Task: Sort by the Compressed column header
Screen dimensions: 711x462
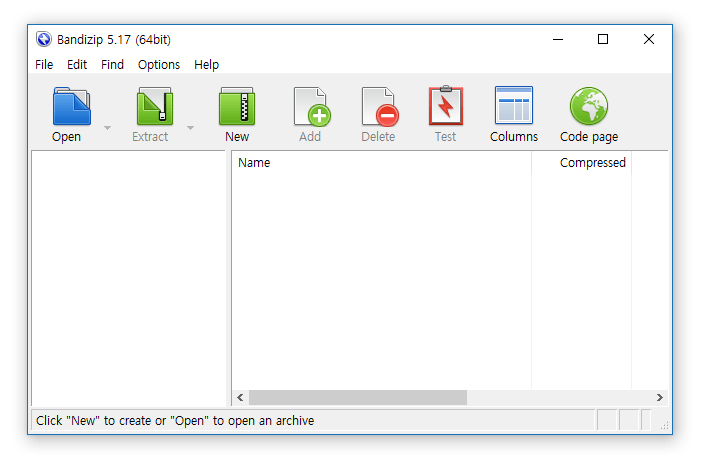Action: click(x=581, y=163)
